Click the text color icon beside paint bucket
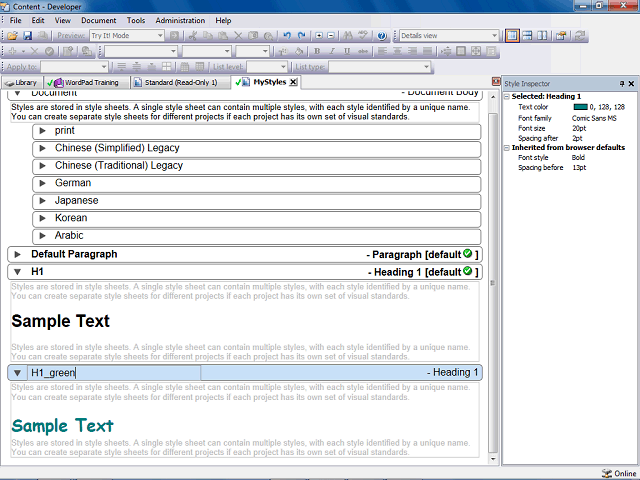640x480 pixels. (x=283, y=51)
